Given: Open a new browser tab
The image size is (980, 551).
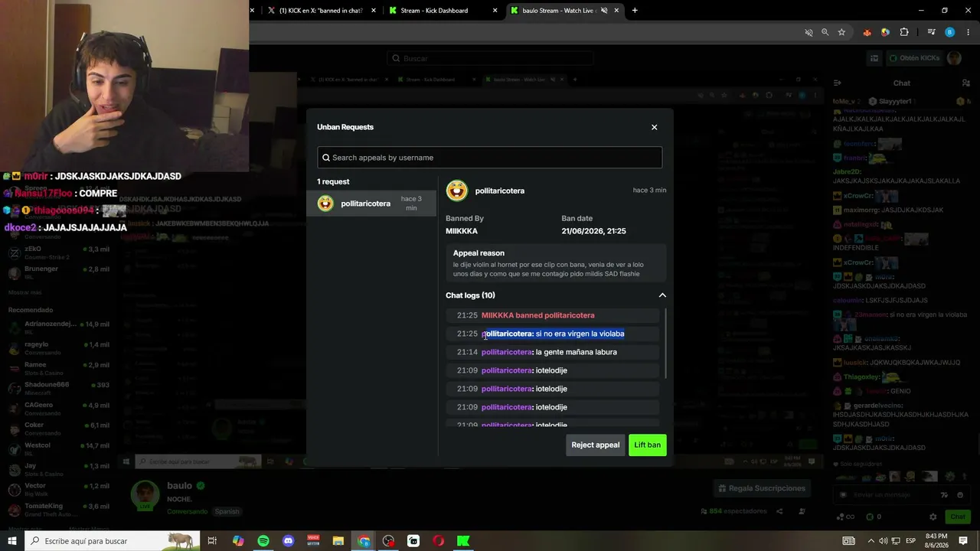Looking at the screenshot, I should (635, 11).
